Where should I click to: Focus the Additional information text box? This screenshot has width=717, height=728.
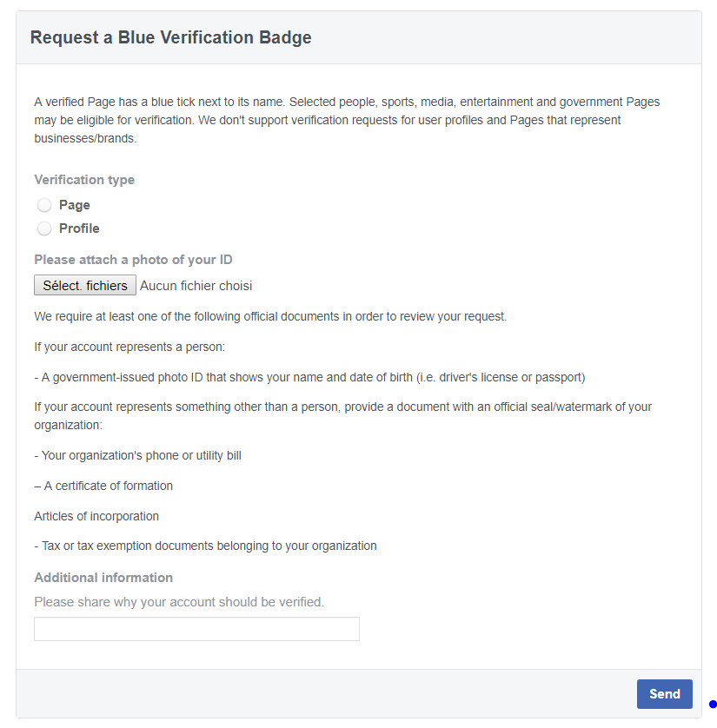(x=196, y=629)
